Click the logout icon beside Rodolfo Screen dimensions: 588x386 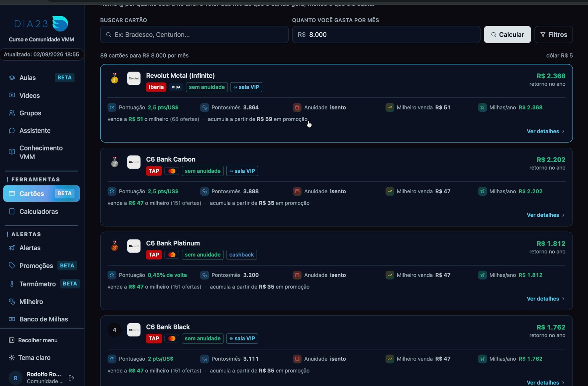click(x=72, y=378)
